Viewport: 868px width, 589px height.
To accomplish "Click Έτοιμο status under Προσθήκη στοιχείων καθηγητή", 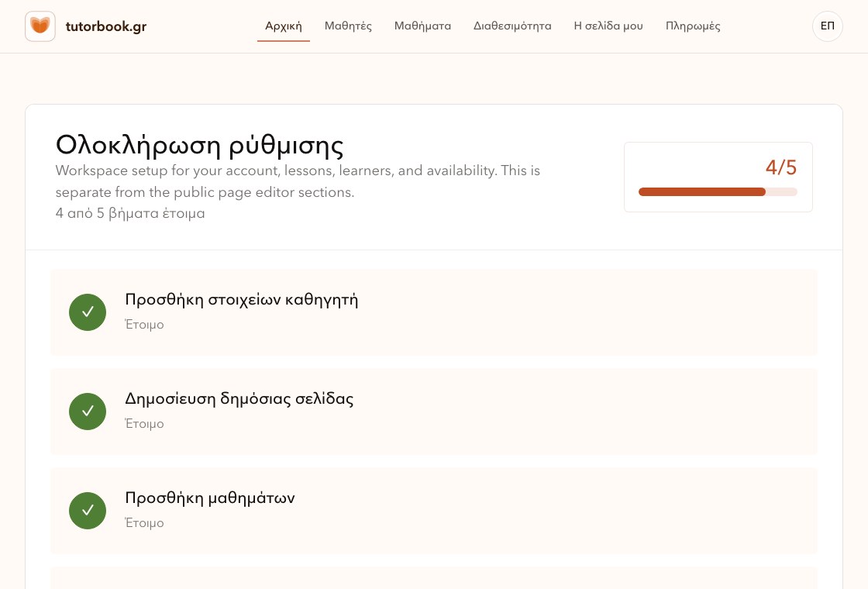I will tap(144, 325).
